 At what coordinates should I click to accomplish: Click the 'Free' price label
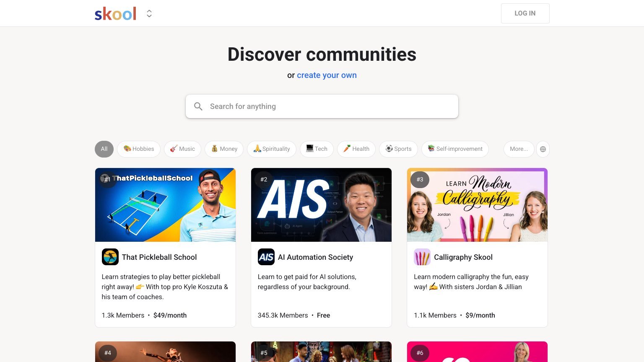(323, 315)
